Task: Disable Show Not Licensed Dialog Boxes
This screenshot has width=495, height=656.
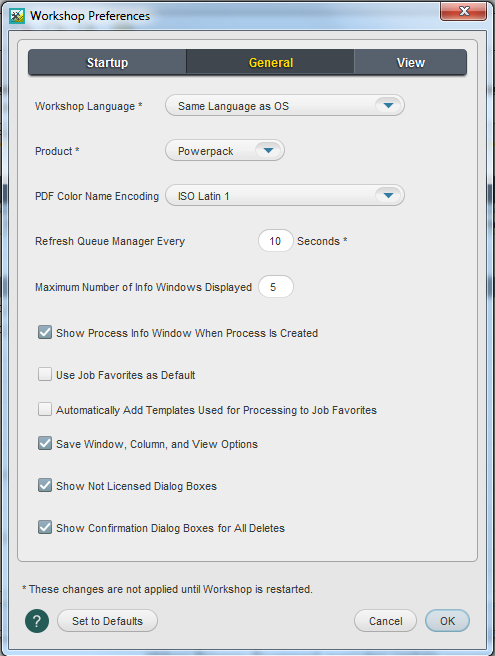Action: (45, 485)
